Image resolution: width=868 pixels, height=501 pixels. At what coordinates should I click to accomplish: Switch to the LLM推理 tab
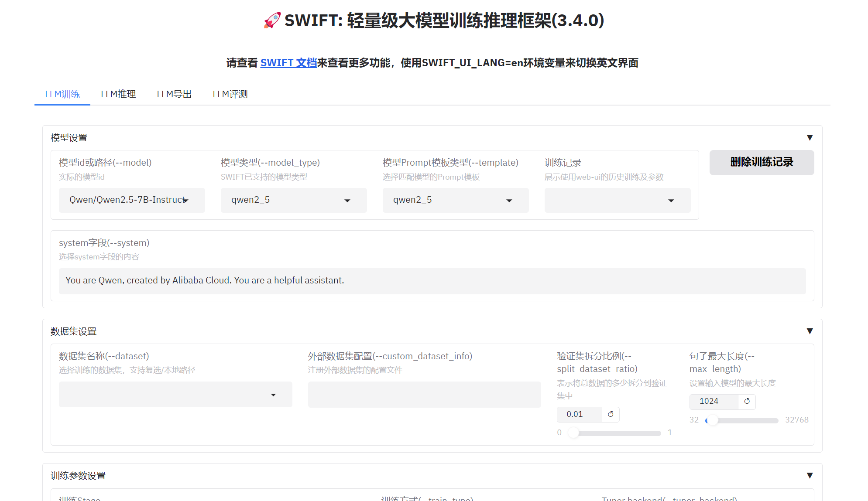pyautogui.click(x=118, y=94)
